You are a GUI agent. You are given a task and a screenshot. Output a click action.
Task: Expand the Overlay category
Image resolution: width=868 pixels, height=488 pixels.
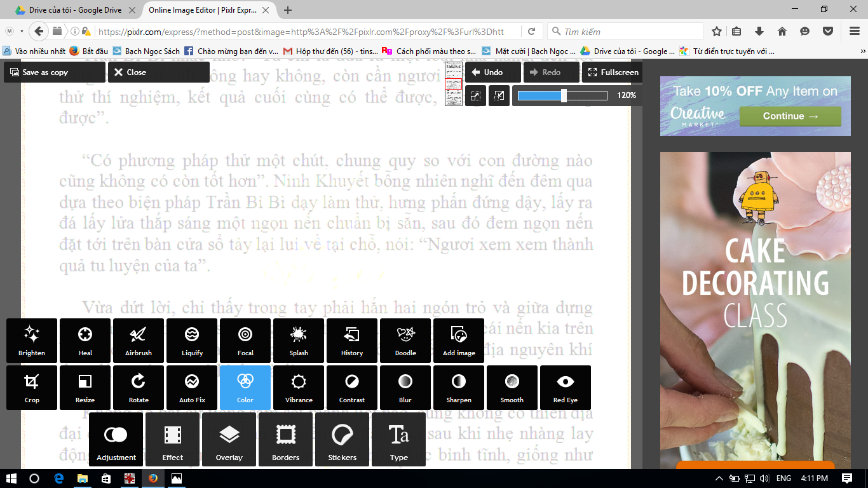[229, 440]
